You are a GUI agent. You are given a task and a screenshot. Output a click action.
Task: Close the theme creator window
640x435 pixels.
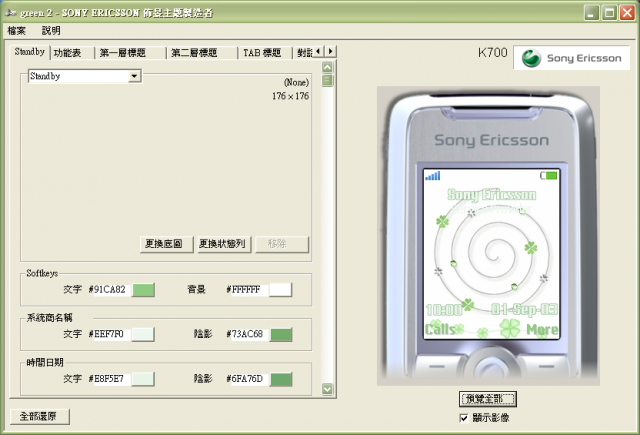(627, 13)
